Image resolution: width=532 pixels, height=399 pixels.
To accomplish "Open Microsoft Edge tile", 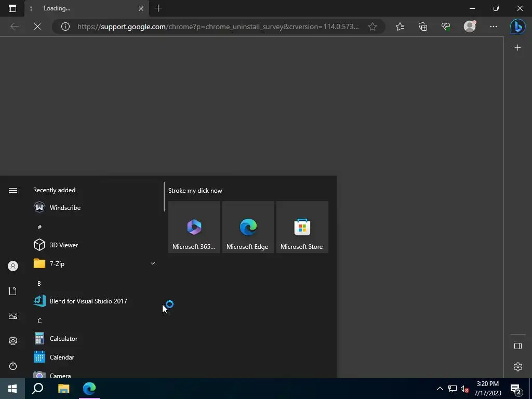I will (x=248, y=227).
